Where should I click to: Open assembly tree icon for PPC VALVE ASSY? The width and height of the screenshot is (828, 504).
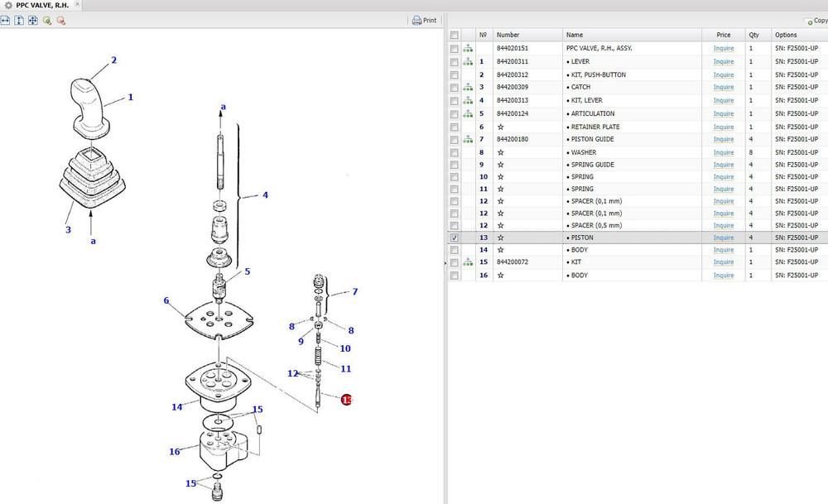(468, 48)
